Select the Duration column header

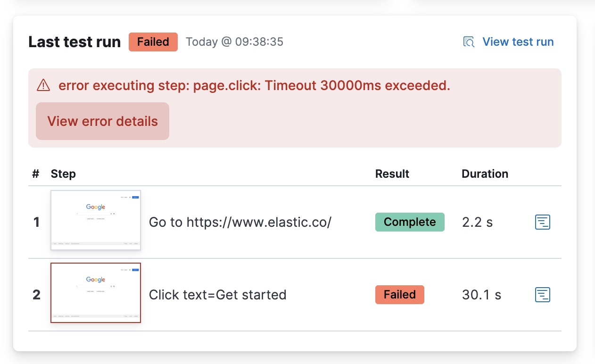pyautogui.click(x=485, y=174)
